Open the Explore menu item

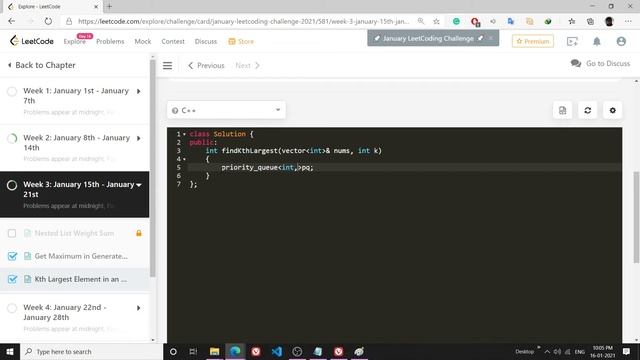tap(74, 41)
